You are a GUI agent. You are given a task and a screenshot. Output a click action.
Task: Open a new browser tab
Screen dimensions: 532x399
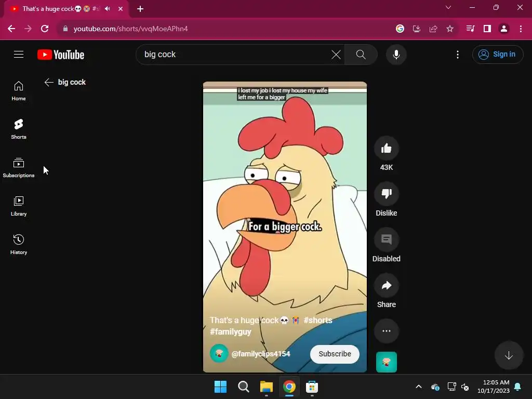click(x=140, y=9)
